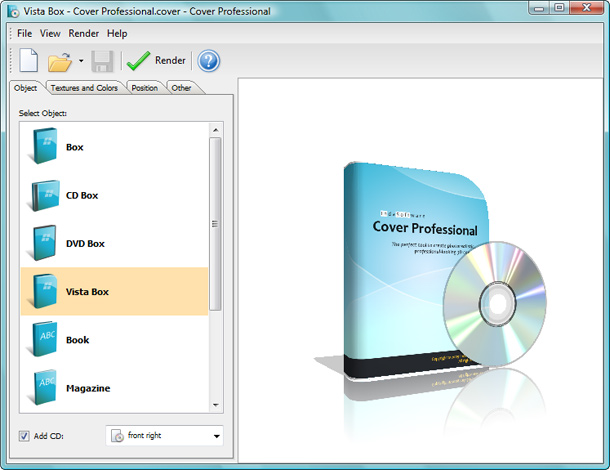Open the 'front right' CD position dropdown
This screenshot has height=470, width=610.
point(164,436)
